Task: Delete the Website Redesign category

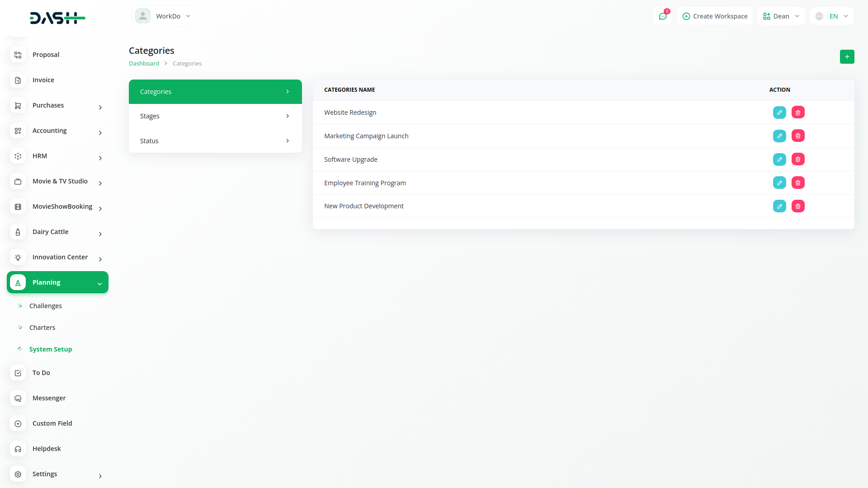Action: click(798, 113)
